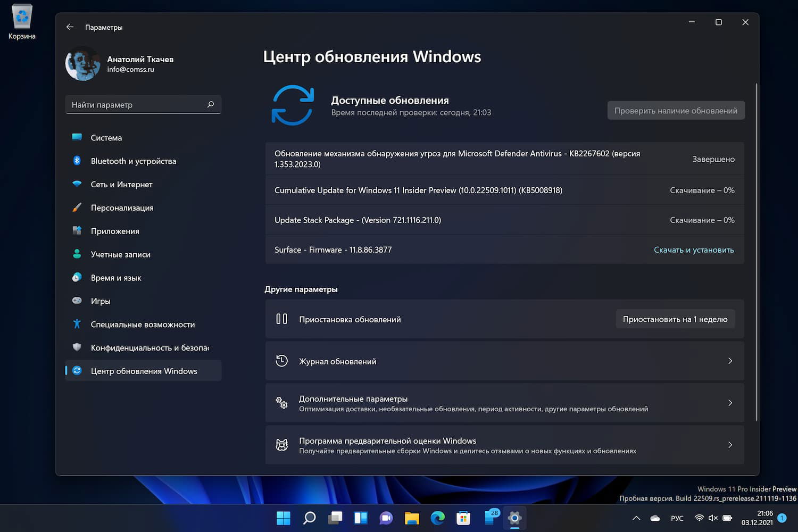The image size is (798, 532).
Task: Click Скачать и установить for Surface Firmware
Action: click(694, 250)
